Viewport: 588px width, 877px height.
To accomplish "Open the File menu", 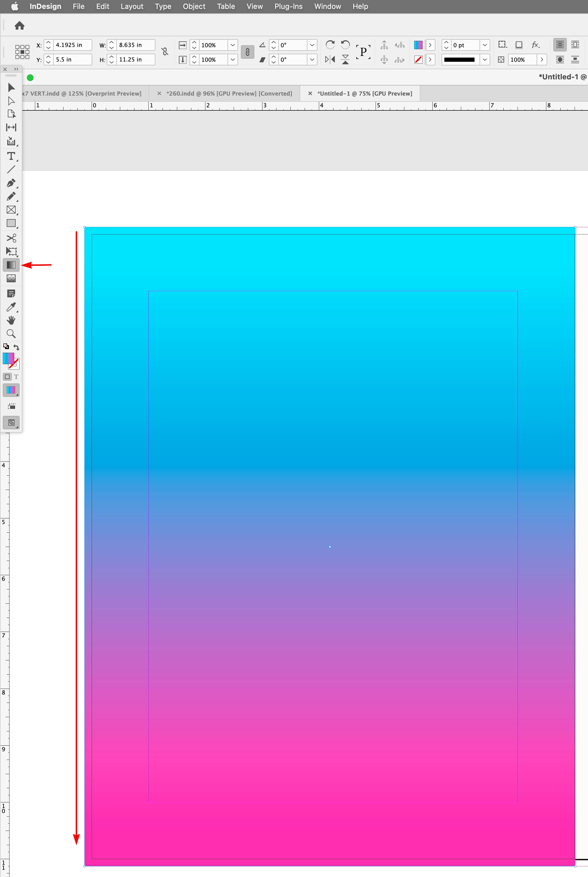I will pos(79,6).
